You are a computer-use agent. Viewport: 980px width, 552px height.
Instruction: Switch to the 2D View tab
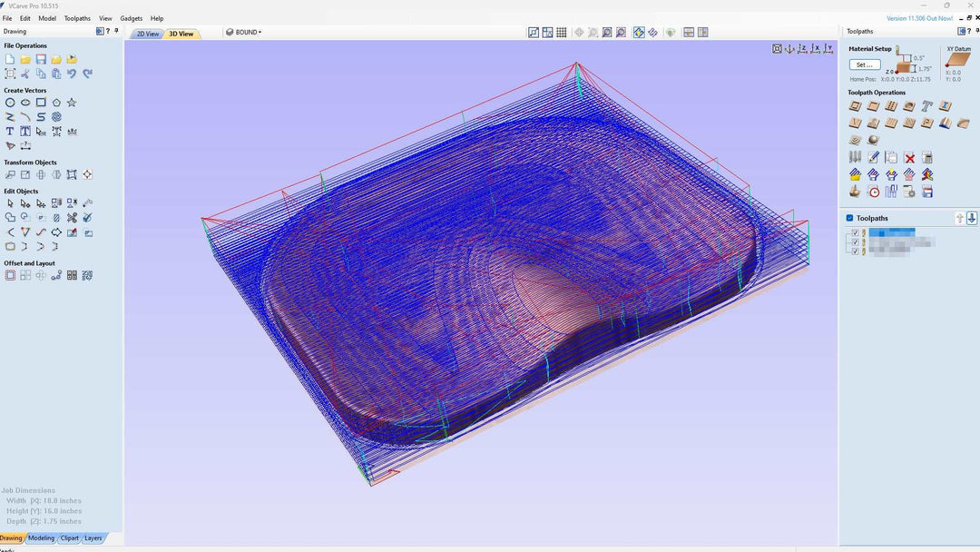(147, 34)
